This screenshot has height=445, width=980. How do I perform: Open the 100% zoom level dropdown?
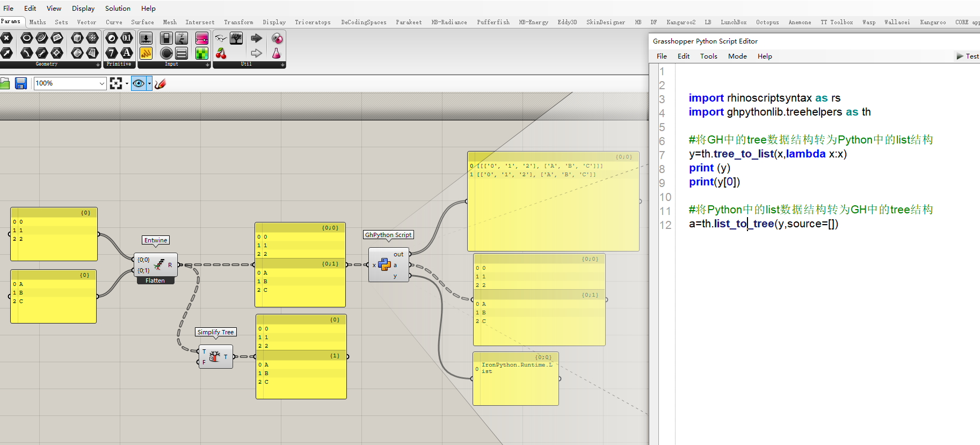click(102, 83)
